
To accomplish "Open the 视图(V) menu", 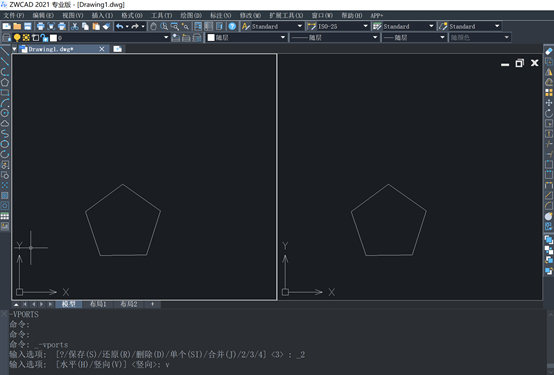I will click(73, 16).
